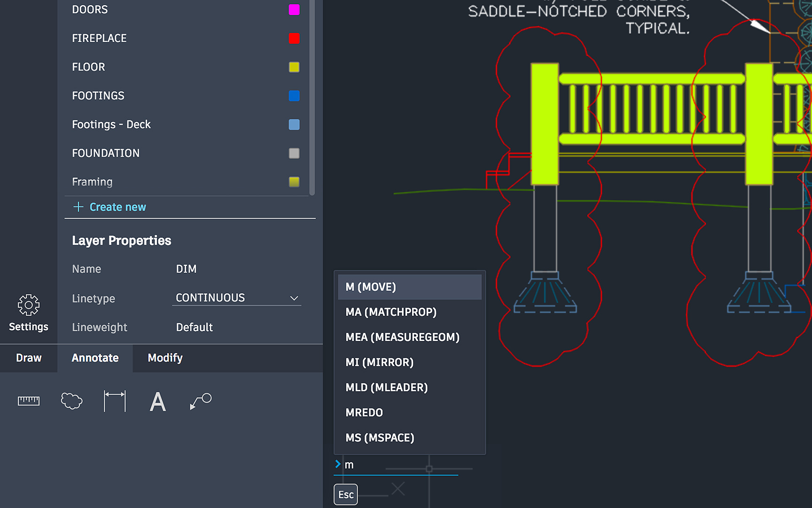Click the red FIREPLACE color swatch
This screenshot has width=812, height=508.
pyautogui.click(x=294, y=38)
